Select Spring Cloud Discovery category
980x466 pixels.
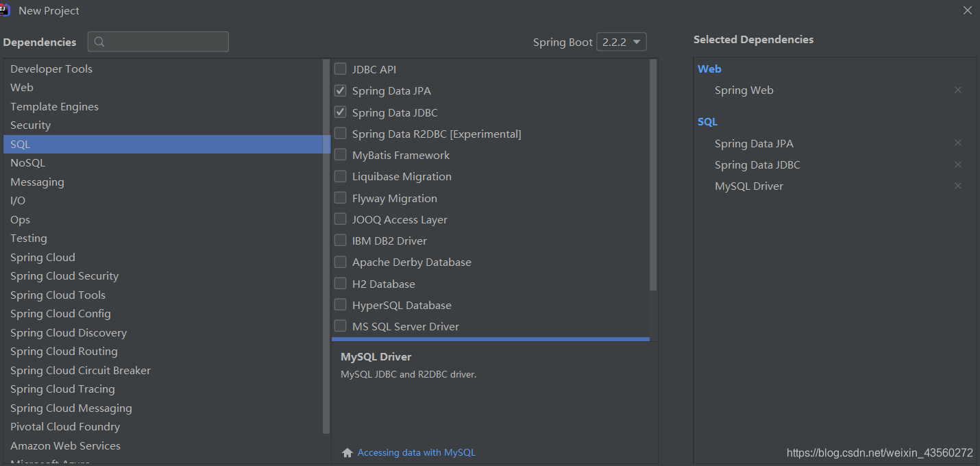click(x=163, y=332)
